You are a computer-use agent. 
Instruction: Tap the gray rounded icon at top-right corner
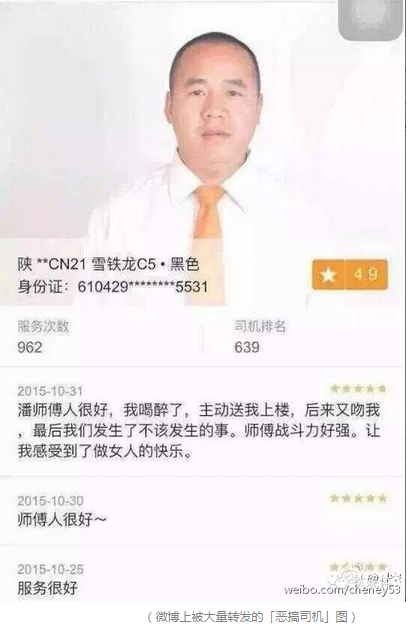pyautogui.click(x=370, y=19)
